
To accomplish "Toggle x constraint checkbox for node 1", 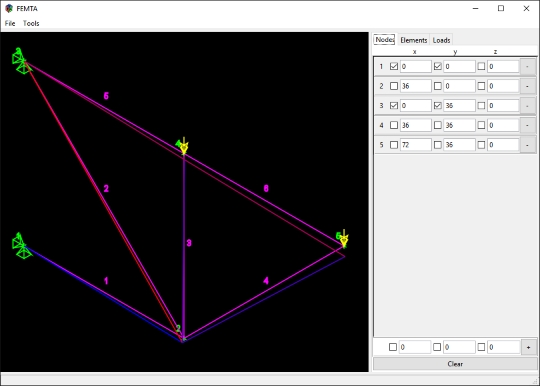I will coord(394,66).
